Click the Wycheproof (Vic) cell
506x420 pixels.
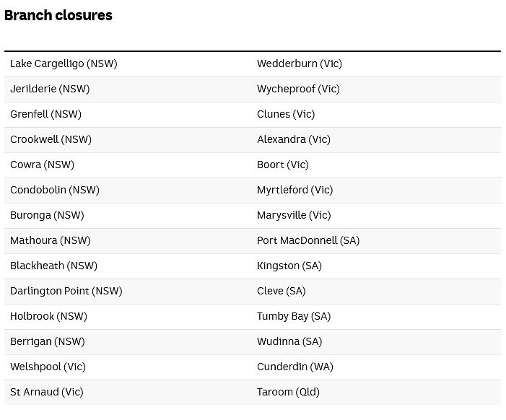click(x=299, y=89)
